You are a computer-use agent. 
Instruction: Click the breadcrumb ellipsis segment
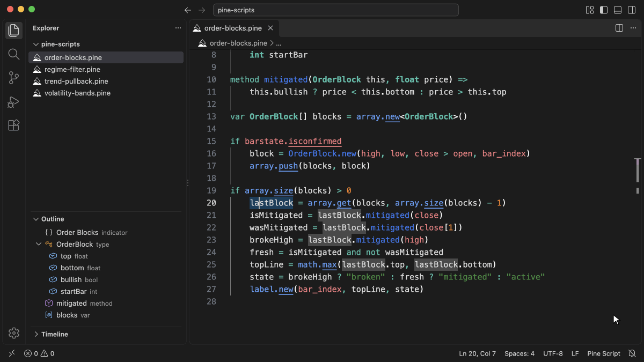pos(279,43)
